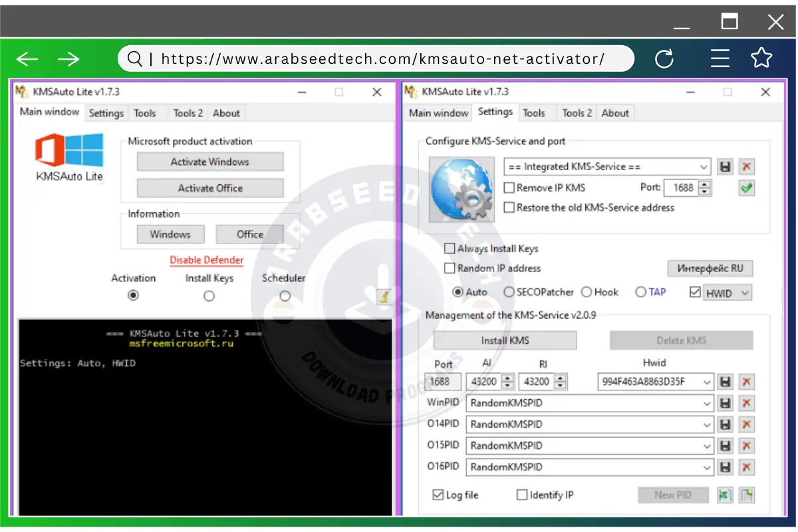The width and height of the screenshot is (798, 532).
Task: Select the SECOPatcher radio button
Action: pos(509,292)
